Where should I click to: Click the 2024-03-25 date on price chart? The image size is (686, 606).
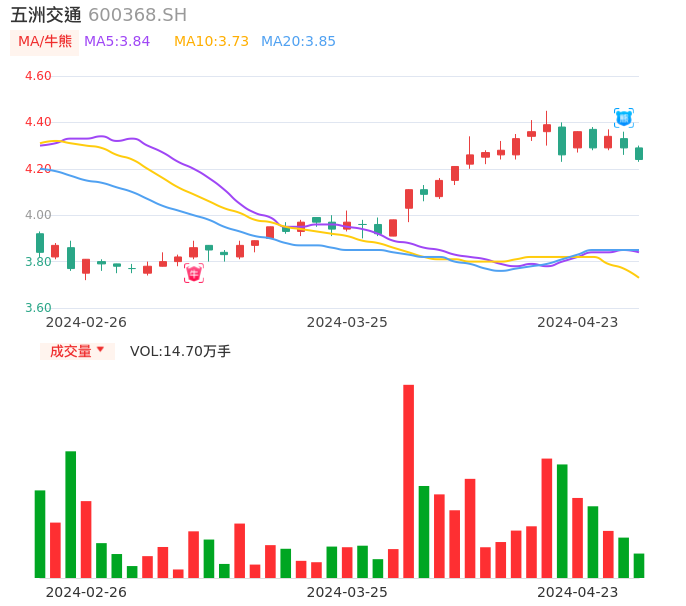tap(347, 322)
